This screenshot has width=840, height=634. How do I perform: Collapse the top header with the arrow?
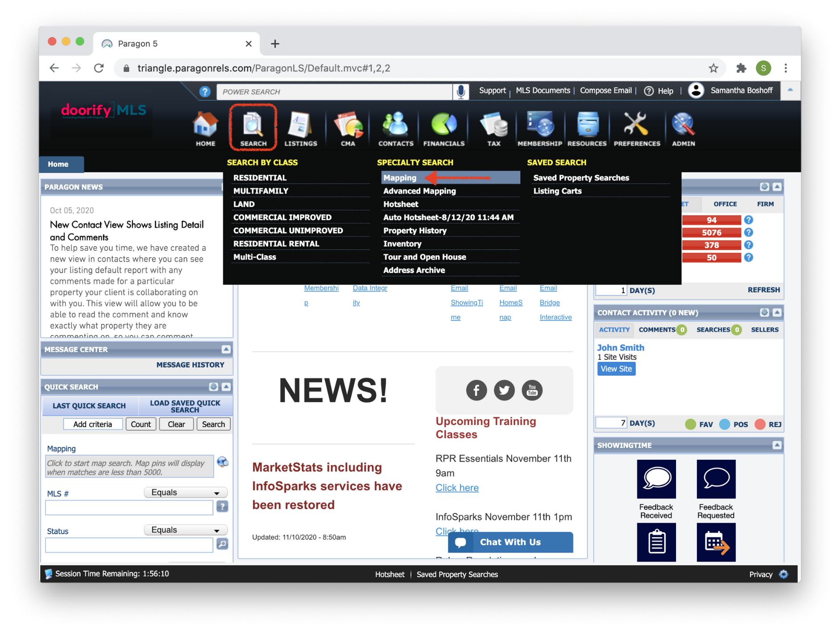click(790, 90)
